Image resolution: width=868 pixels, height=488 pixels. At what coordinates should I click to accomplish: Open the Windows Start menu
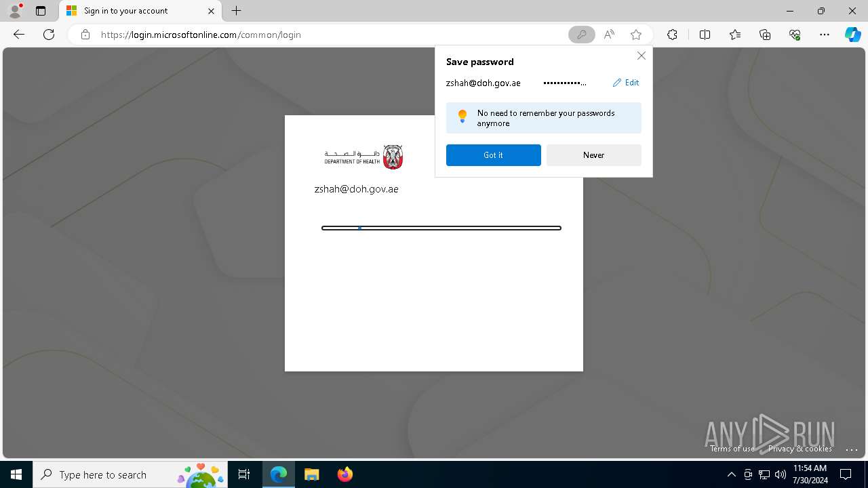(x=16, y=474)
